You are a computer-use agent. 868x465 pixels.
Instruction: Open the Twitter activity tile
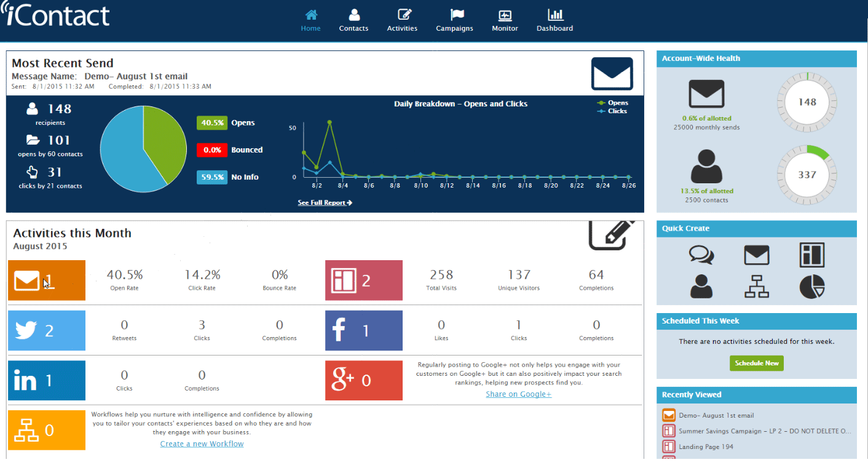pos(47,330)
